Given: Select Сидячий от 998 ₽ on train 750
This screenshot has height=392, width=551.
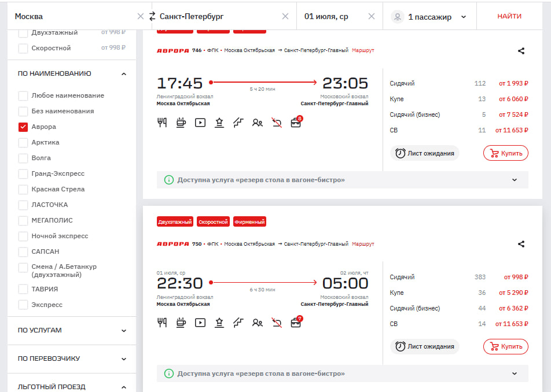Looking at the screenshot, I should click(458, 278).
